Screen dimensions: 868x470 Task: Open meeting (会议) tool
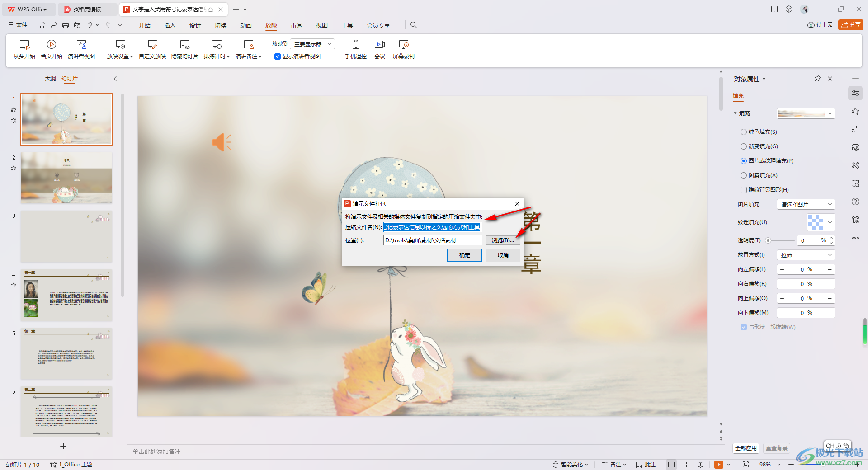(380, 49)
